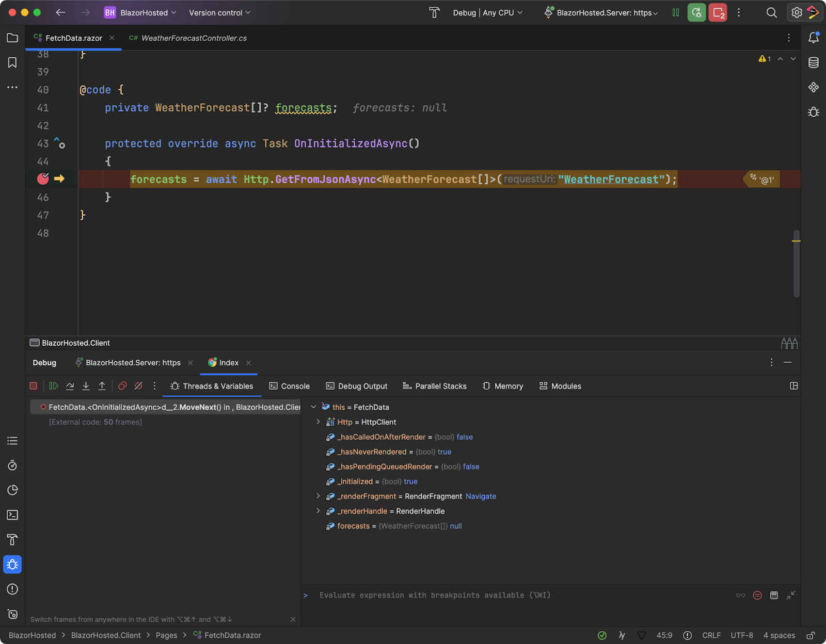Click Step Into in debug toolbar
Image resolution: width=826 pixels, height=644 pixels.
pos(86,386)
